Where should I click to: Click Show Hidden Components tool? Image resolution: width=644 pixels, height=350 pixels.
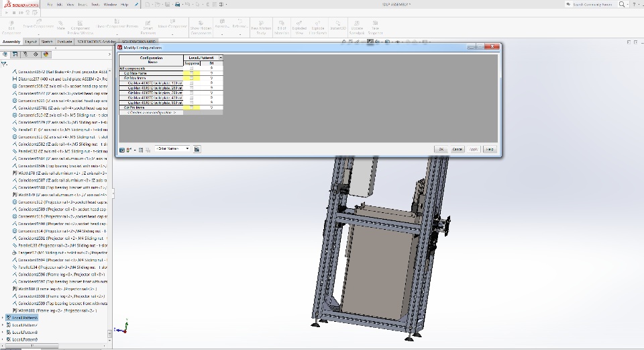(201, 28)
